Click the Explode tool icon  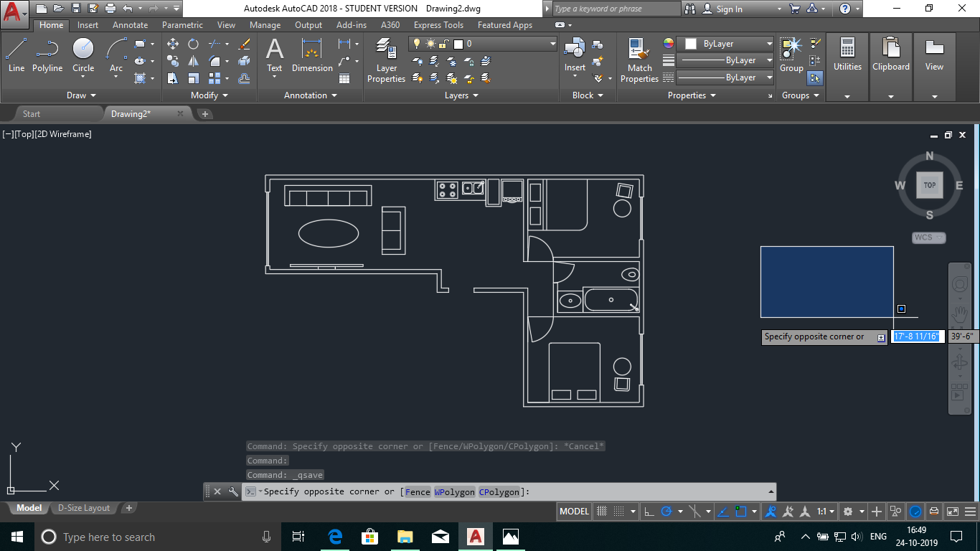(244, 61)
